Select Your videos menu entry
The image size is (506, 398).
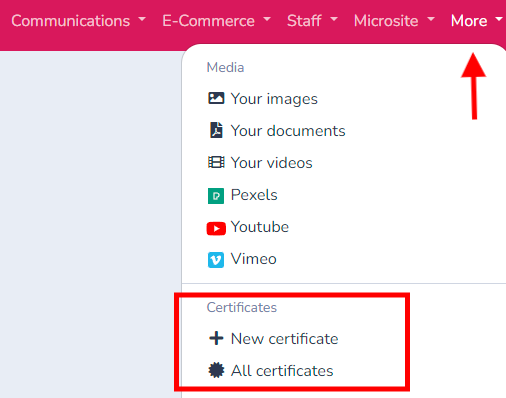(260, 163)
